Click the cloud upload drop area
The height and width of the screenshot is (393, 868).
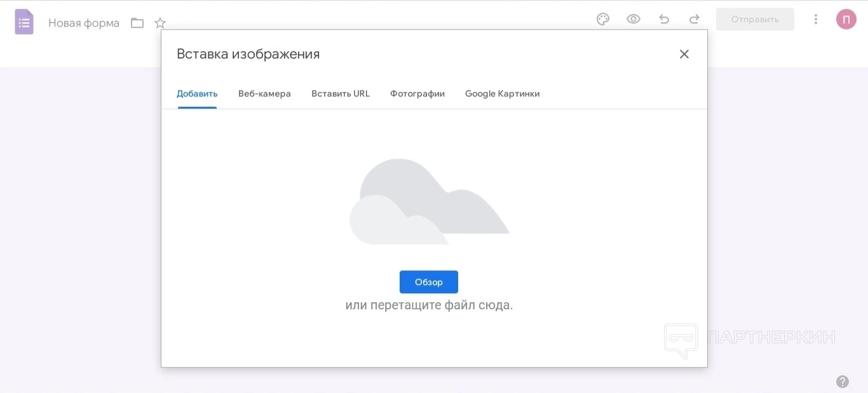pos(429,203)
